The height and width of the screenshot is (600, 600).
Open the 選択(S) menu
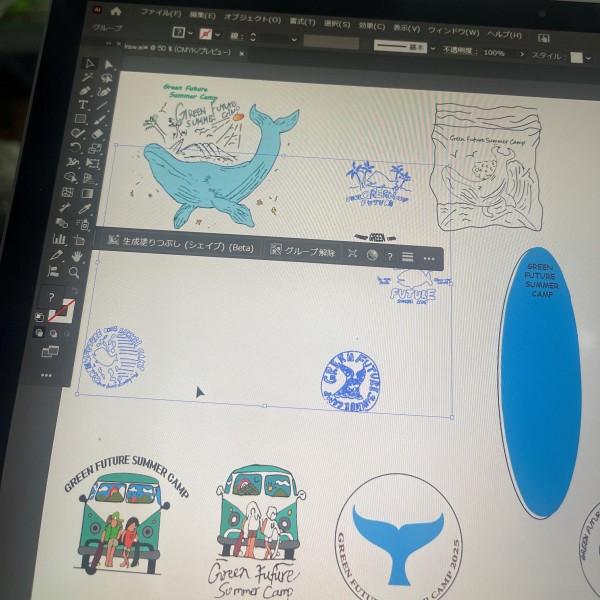tap(337, 24)
